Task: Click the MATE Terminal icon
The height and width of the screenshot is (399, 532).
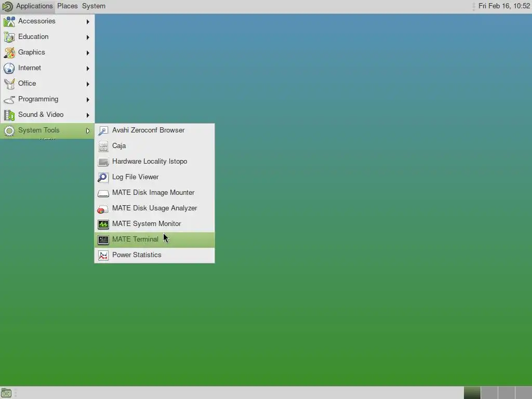Action: [103, 240]
